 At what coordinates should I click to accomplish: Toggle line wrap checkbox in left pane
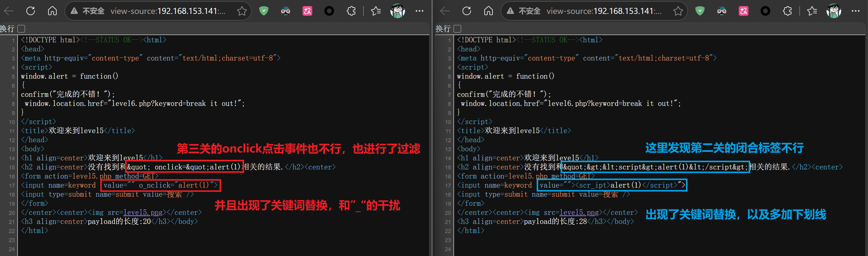21,29
